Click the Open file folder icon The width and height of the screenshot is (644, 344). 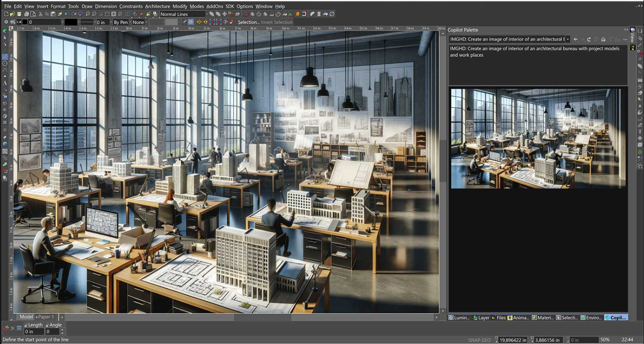click(12, 14)
